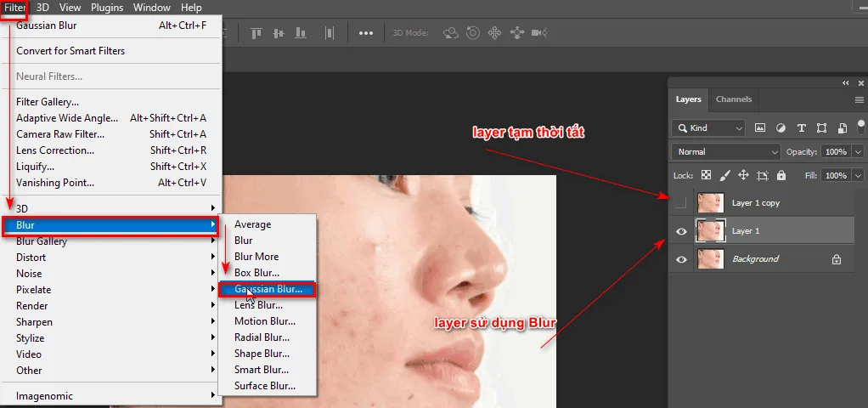Image resolution: width=868 pixels, height=408 pixels.
Task: Click the Align top edges icon
Action: pos(256,33)
